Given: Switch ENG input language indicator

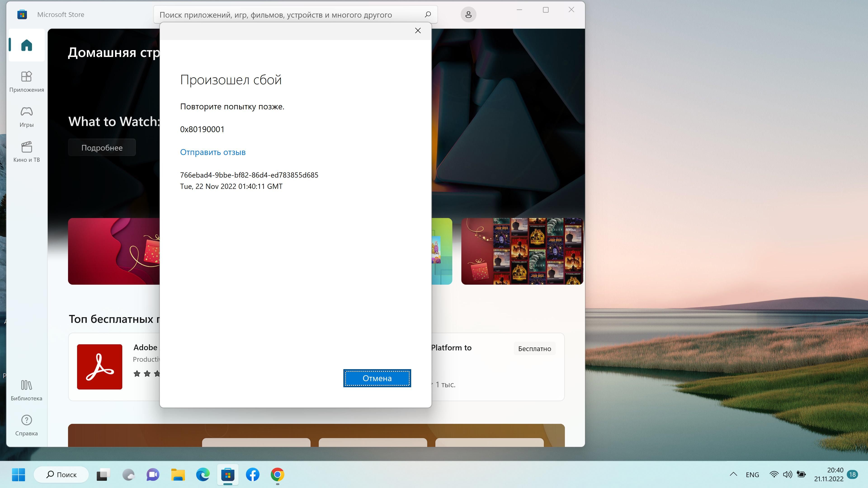Looking at the screenshot, I should point(752,474).
